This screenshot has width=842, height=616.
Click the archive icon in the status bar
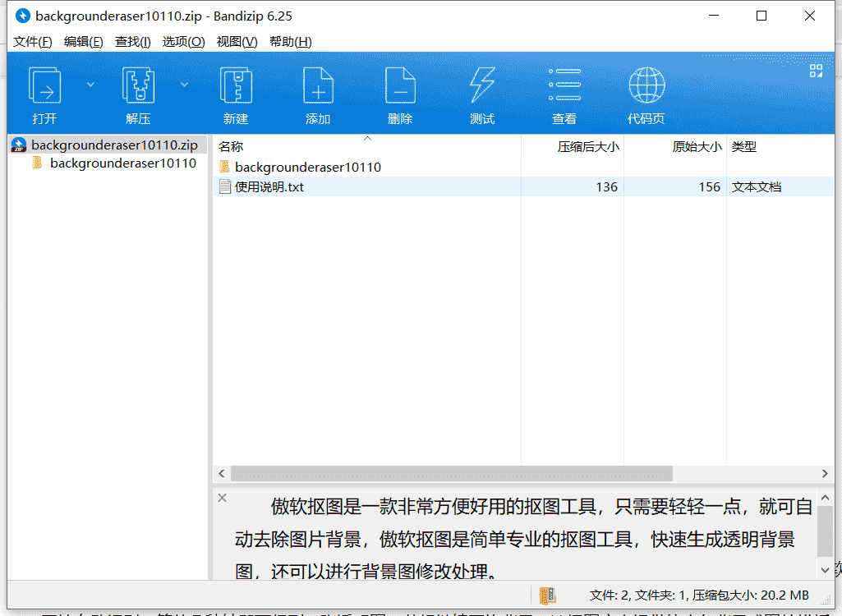[547, 595]
